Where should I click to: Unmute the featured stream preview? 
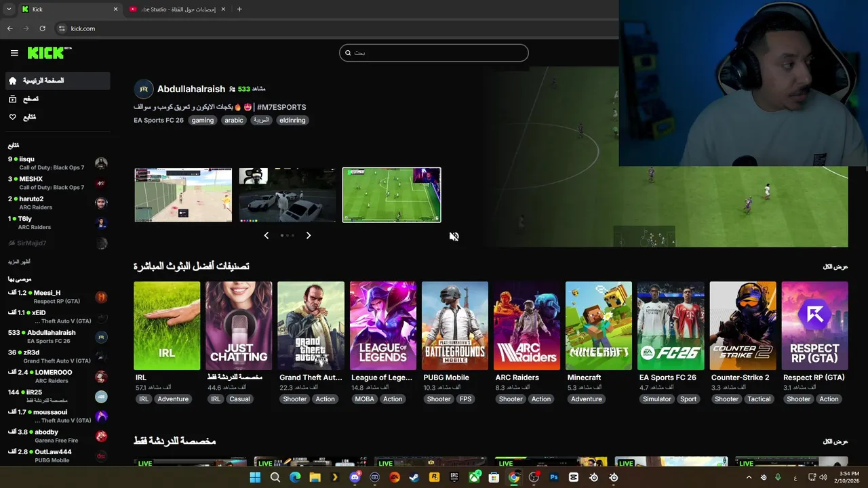click(454, 236)
